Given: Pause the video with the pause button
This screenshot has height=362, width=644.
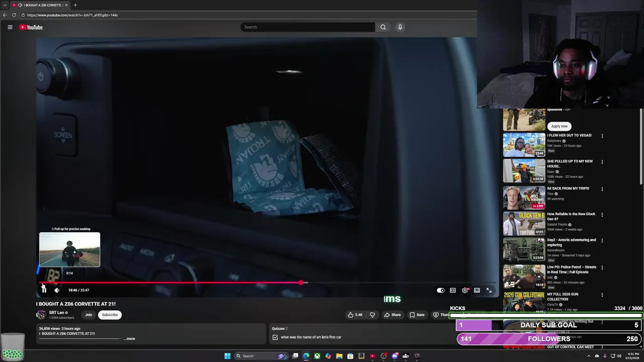Looking at the screenshot, I should (44, 290).
